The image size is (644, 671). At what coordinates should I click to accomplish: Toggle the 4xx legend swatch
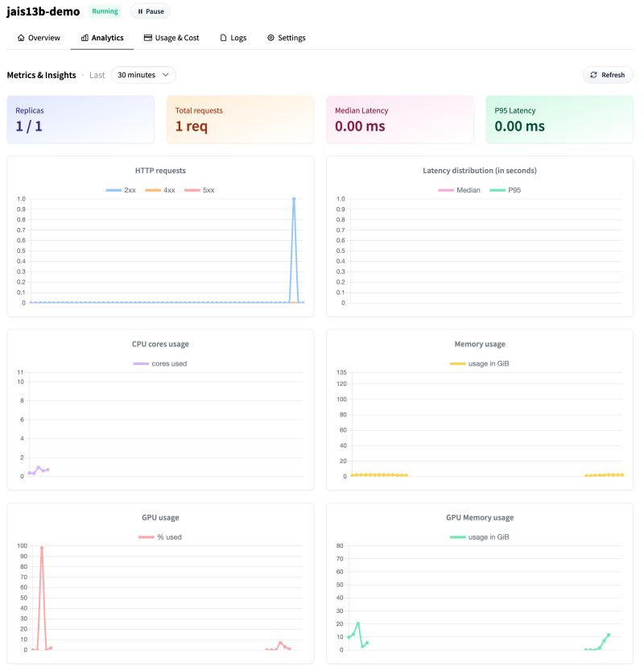click(153, 190)
